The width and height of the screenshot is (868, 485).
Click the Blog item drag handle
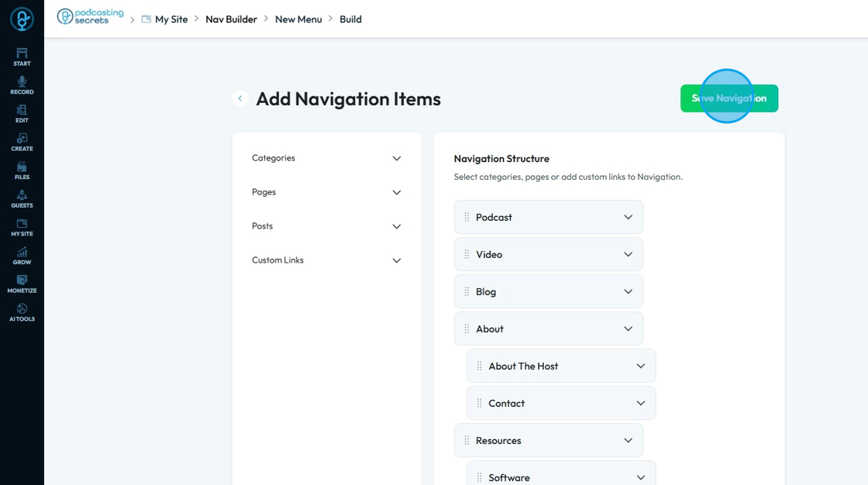tap(467, 291)
